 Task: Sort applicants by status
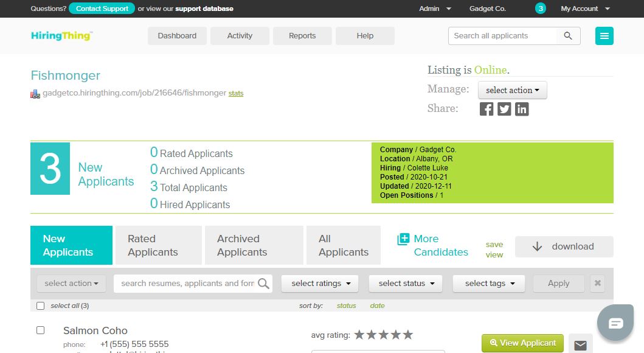click(346, 306)
